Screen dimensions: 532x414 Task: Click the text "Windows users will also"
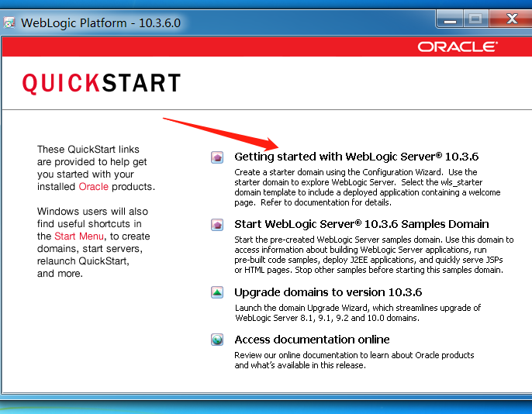click(92, 211)
